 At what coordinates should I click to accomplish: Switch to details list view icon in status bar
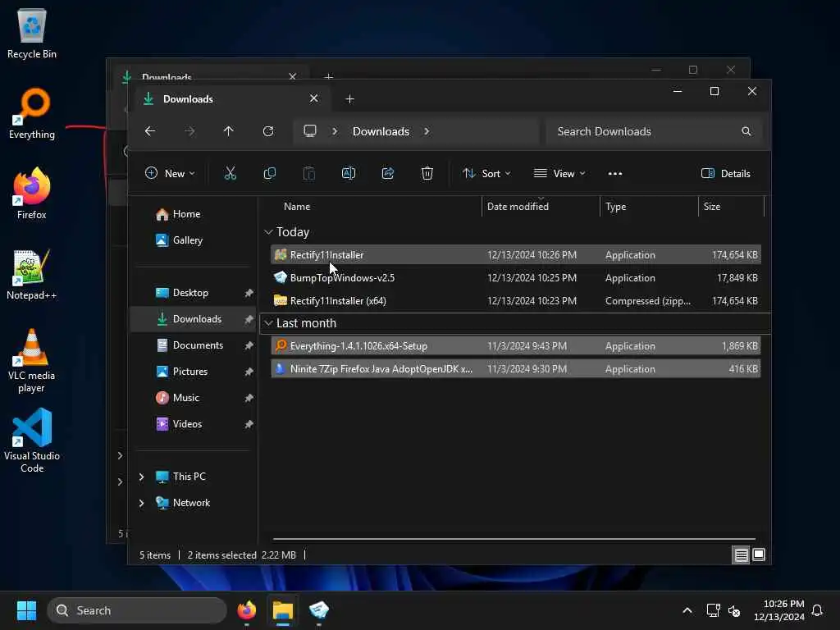click(x=741, y=555)
